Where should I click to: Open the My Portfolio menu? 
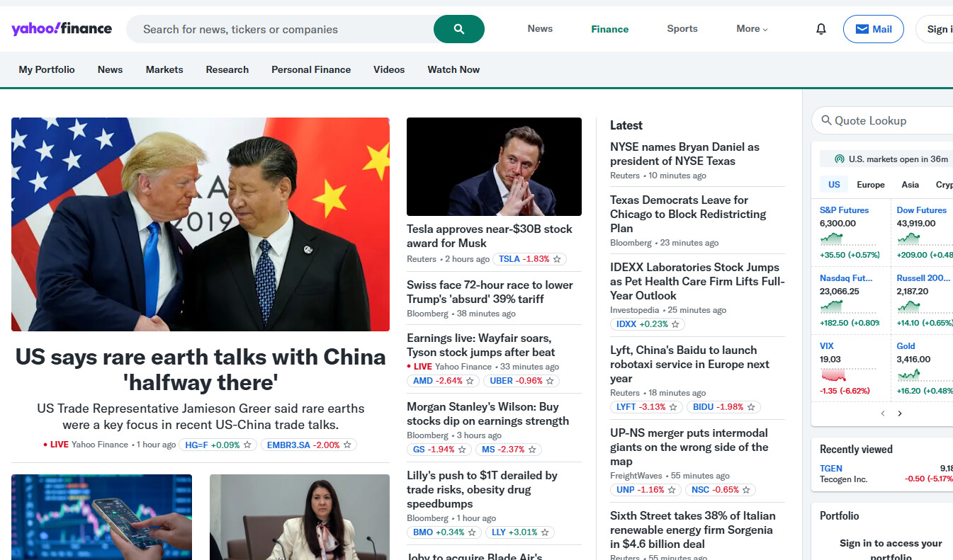pos(47,69)
